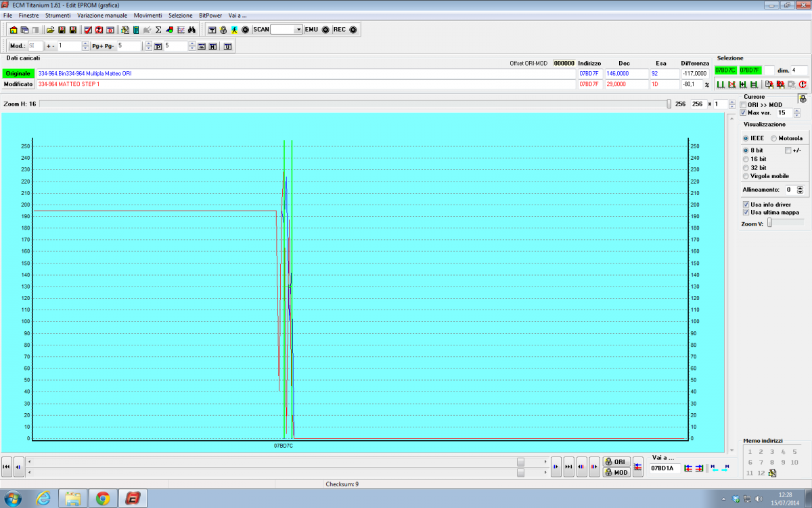The width and height of the screenshot is (812, 508).
Task: Click the Zoom V slider handle
Action: [769, 223]
